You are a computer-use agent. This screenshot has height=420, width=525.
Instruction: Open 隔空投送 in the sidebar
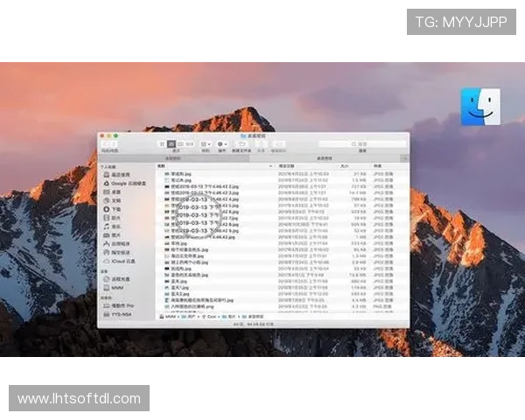pyautogui.click(x=120, y=252)
